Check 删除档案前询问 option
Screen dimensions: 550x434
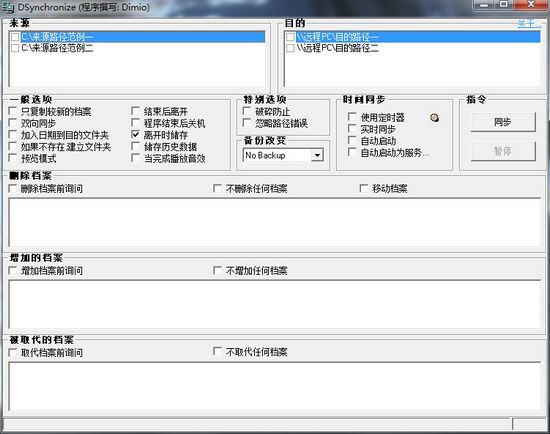[x=13, y=189]
